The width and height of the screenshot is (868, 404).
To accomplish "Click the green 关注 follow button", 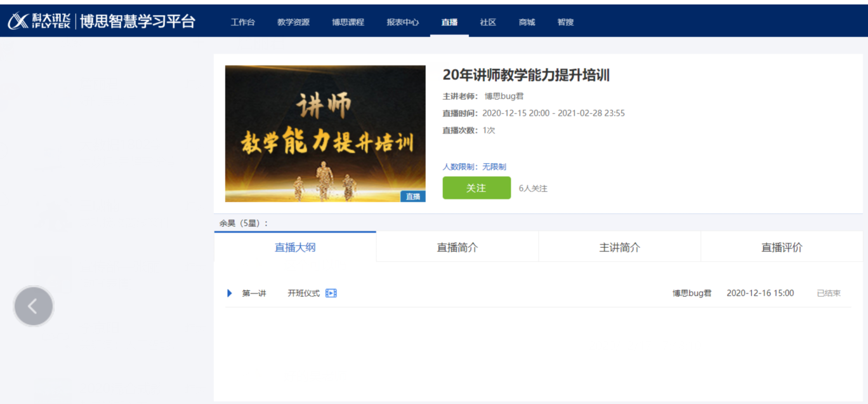I will coord(477,188).
